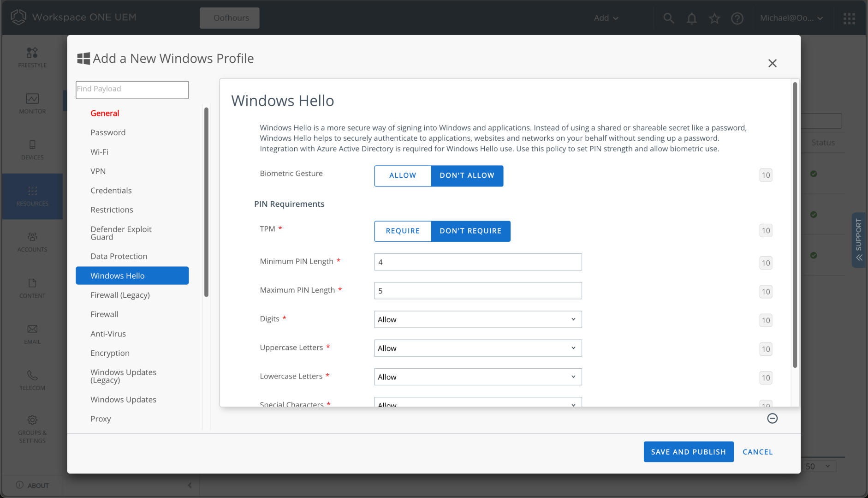
Task: Select Data Protection payload in list
Action: 119,256
